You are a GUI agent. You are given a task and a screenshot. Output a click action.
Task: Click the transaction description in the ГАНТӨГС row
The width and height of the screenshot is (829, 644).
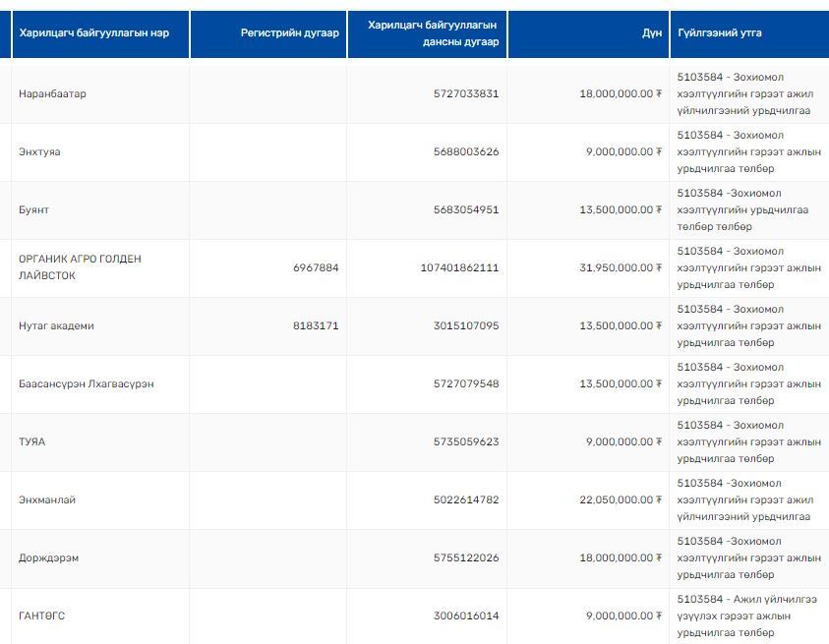pyautogui.click(x=747, y=615)
